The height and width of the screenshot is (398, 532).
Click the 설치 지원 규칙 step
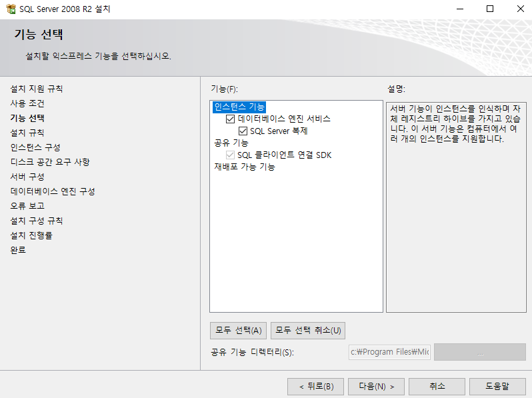pyautogui.click(x=37, y=89)
